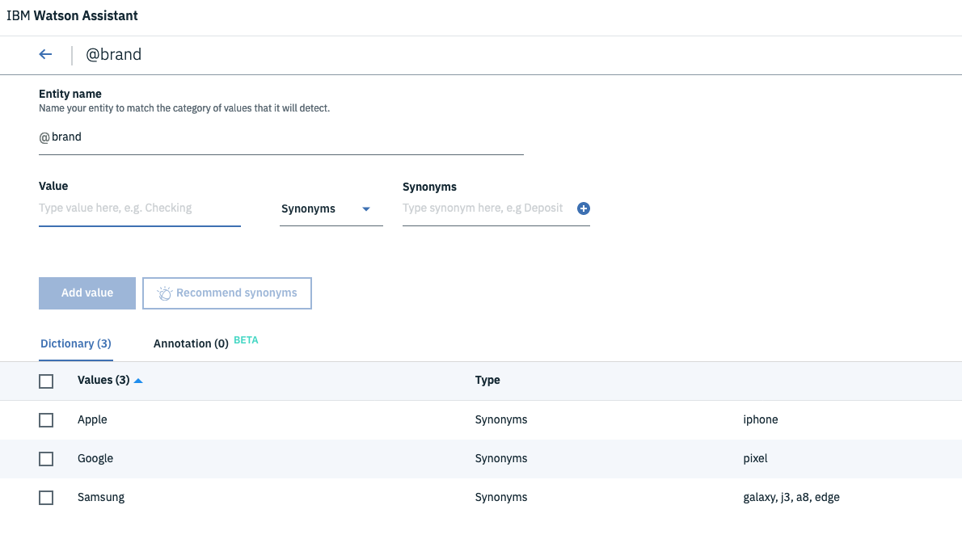Click the Watson icon in Recommend synonyms
962x560 pixels.
point(165,293)
